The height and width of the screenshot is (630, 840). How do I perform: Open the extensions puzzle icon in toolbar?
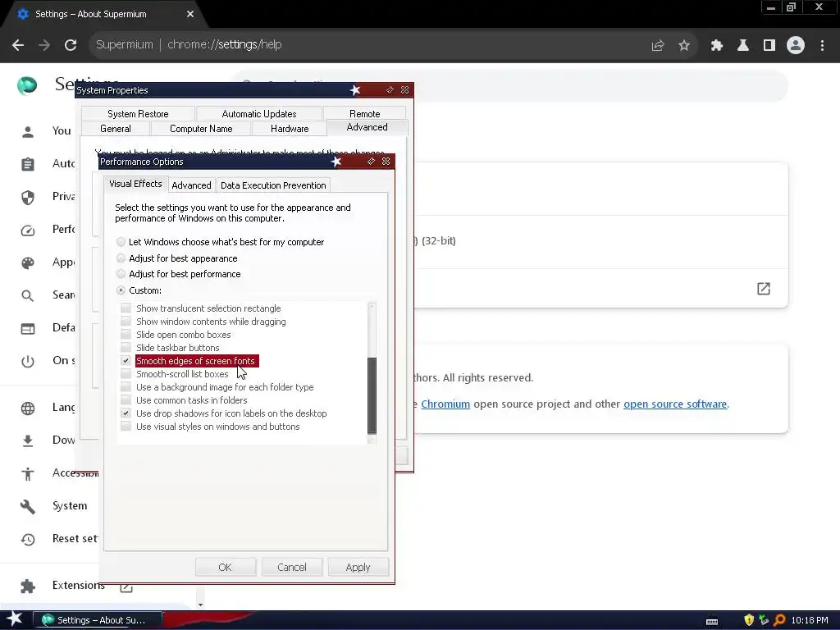(x=717, y=46)
